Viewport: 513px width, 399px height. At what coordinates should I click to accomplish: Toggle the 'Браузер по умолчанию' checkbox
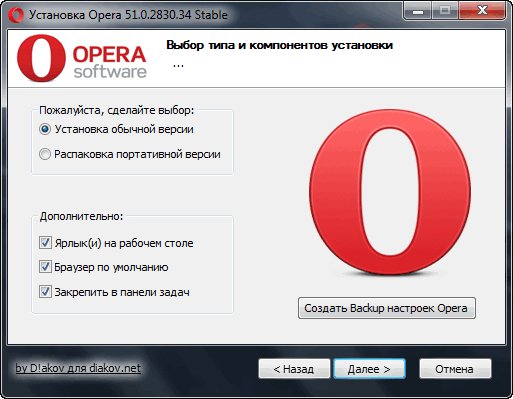45,267
